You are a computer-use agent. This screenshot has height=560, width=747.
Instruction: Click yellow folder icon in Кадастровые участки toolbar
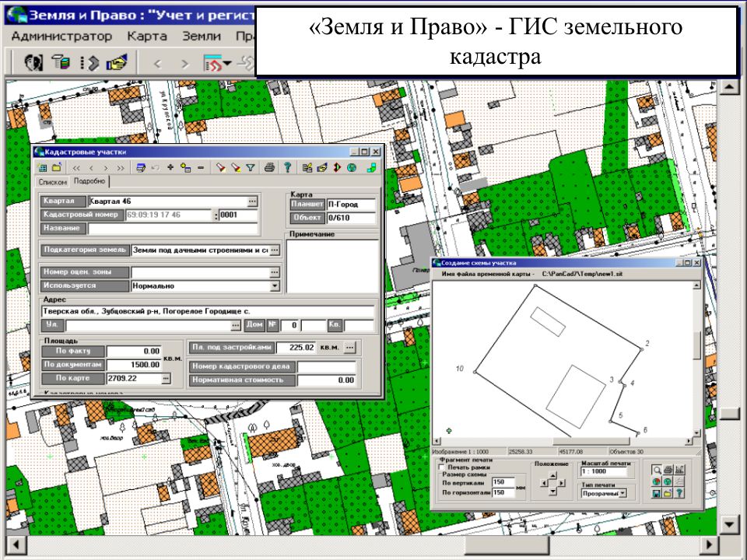[x=57, y=168]
